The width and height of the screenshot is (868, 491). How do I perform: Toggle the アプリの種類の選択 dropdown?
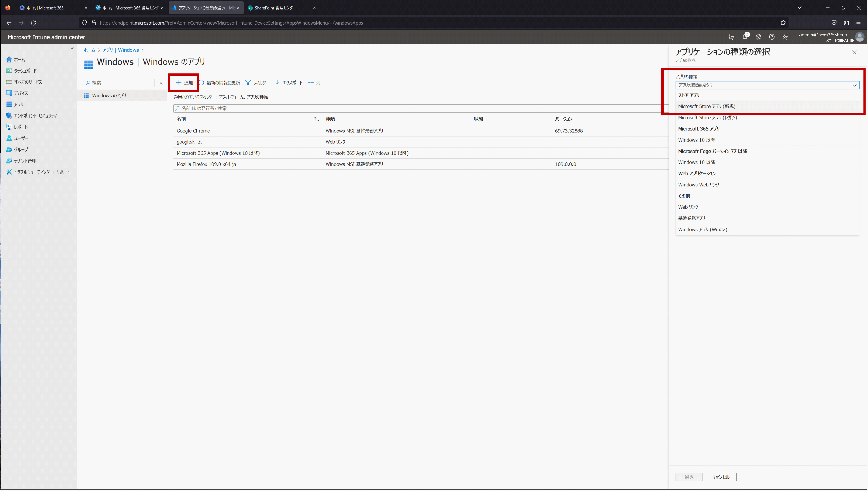pyautogui.click(x=767, y=85)
